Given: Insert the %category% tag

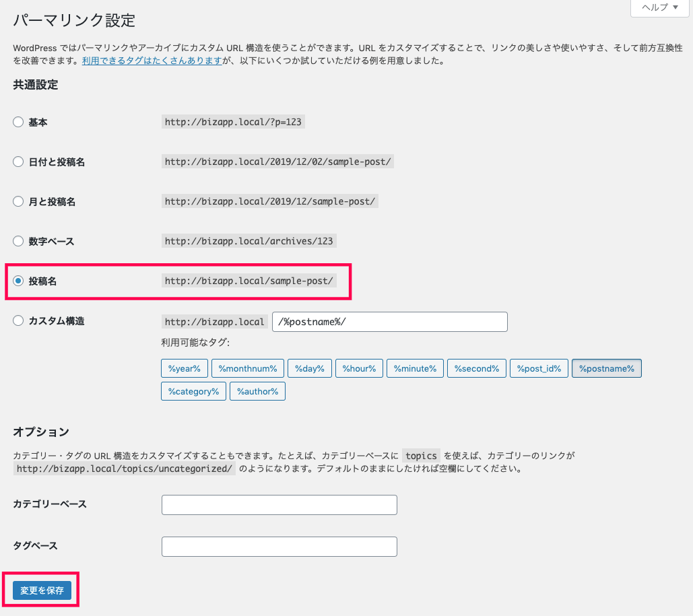Looking at the screenshot, I should [x=193, y=392].
